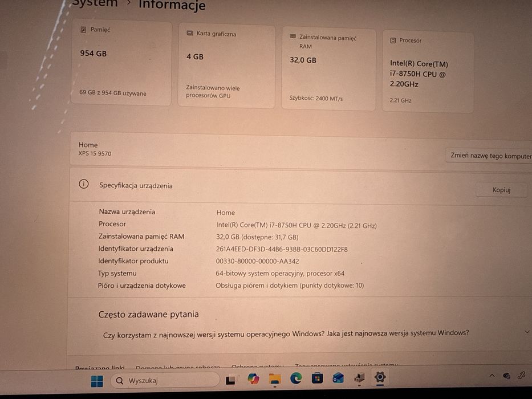The height and width of the screenshot is (399, 532).
Task: Open File Explorer from the taskbar
Action: [274, 378]
